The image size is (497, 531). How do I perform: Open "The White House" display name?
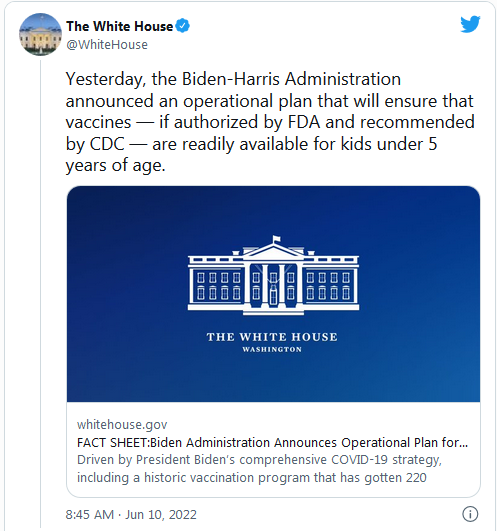click(x=120, y=26)
